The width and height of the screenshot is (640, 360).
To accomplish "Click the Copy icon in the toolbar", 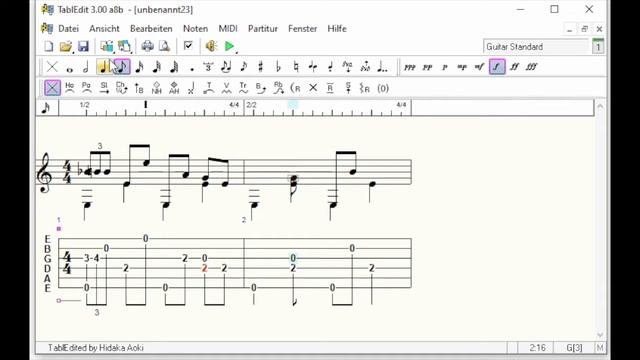I will [107, 46].
